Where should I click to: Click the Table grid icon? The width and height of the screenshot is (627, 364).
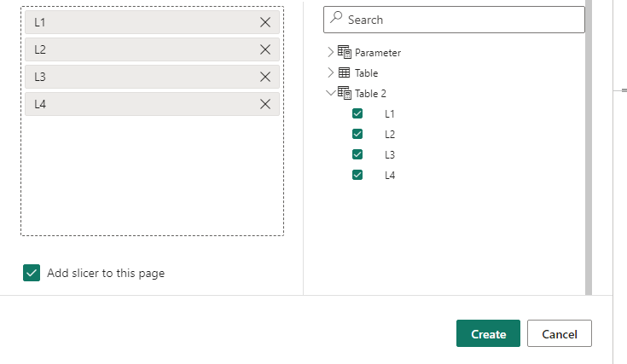pos(344,72)
